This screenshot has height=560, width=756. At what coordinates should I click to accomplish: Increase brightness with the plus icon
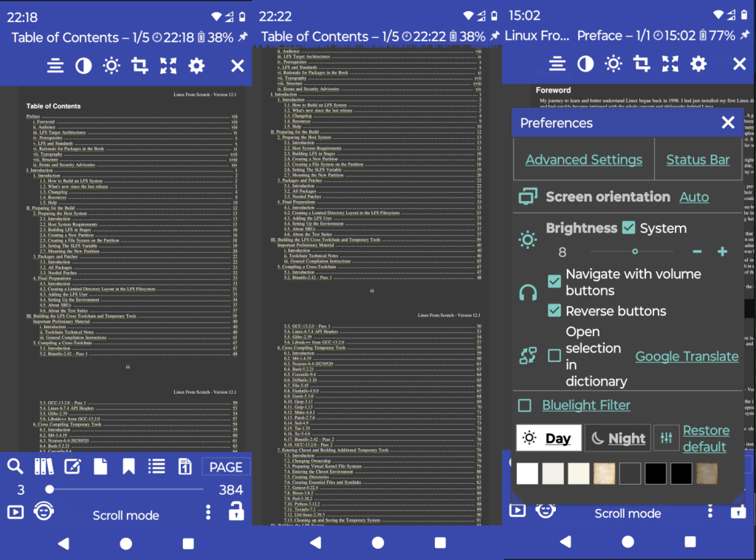(722, 252)
